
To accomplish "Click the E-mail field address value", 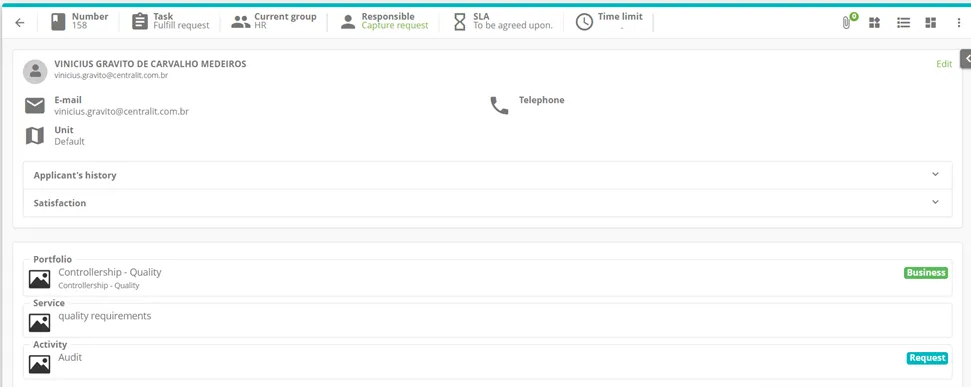I will (x=121, y=112).
